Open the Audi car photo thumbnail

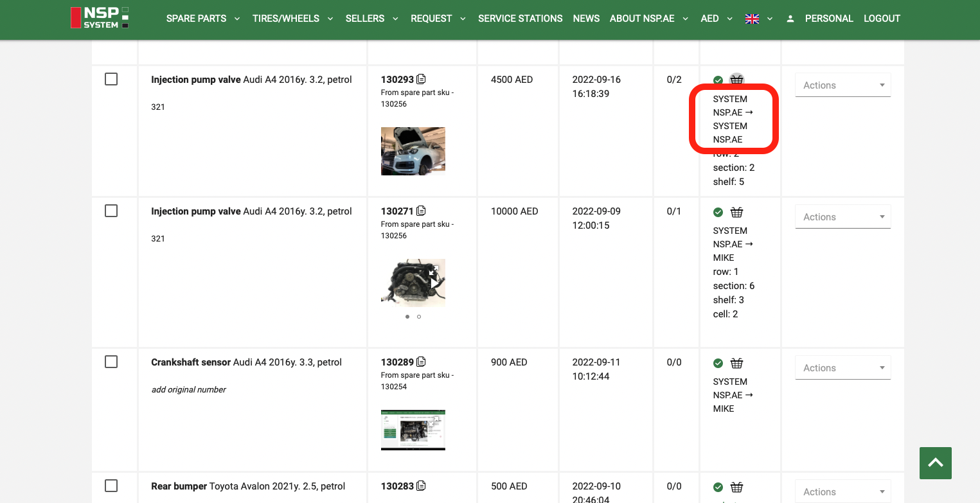413,151
